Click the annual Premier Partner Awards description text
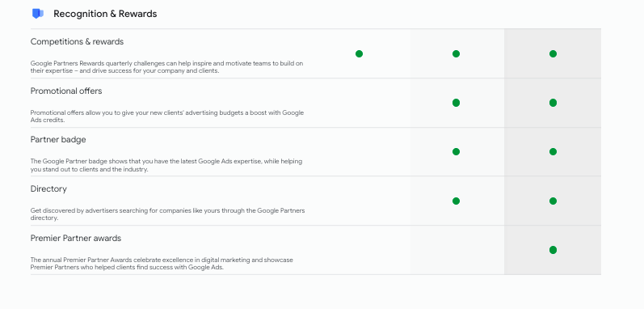Viewport: 644px width, 309px height. [162, 264]
